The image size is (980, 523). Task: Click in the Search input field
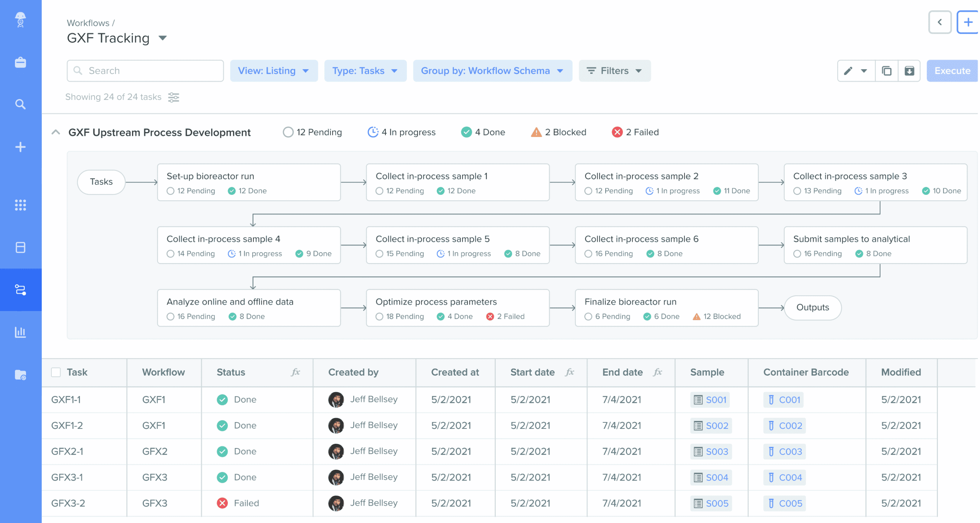click(145, 71)
